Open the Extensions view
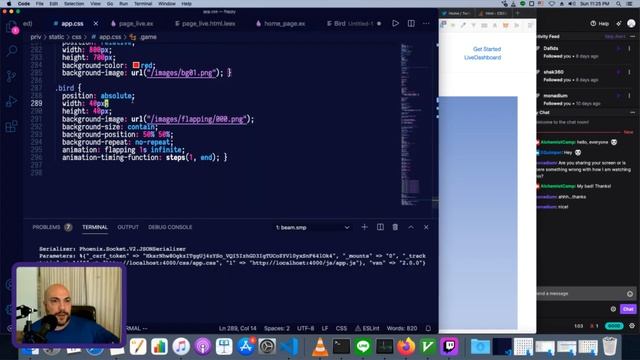640x360 pixels. (x=11, y=126)
